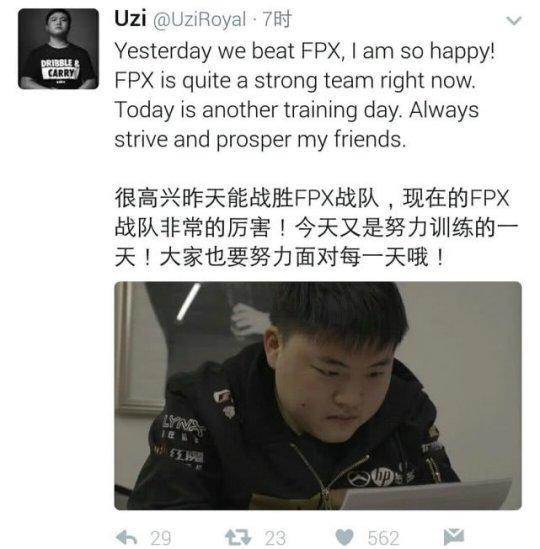View the 23 retweets count

275,538
